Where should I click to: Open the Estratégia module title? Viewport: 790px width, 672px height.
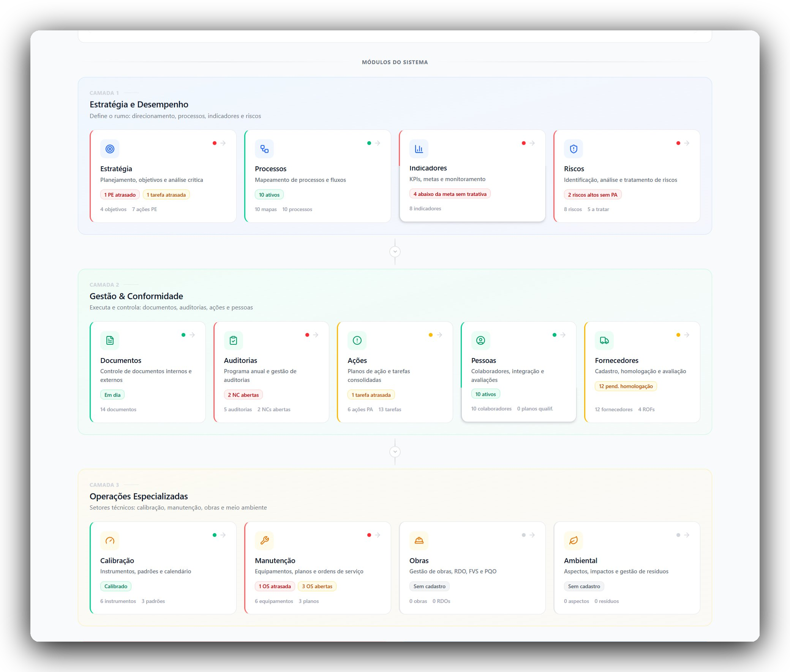116,169
